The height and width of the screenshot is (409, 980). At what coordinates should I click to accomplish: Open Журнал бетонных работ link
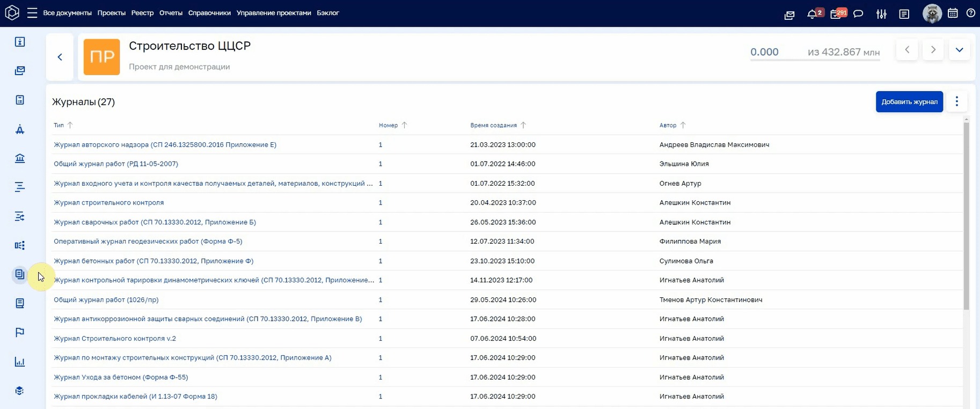[153, 261]
